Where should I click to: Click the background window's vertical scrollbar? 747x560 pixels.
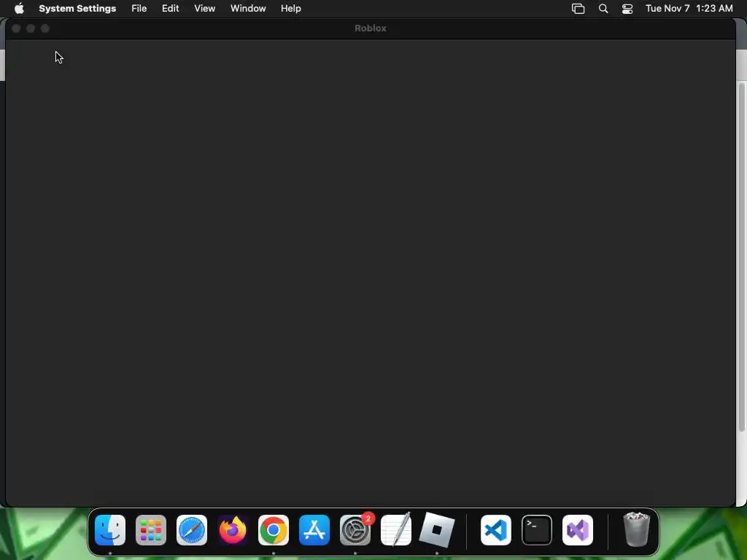tap(741, 257)
